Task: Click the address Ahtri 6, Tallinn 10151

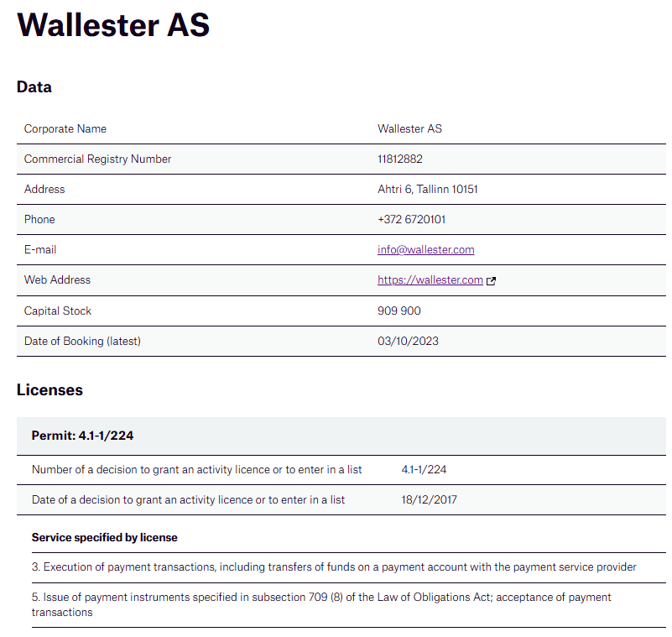Action: click(x=428, y=190)
